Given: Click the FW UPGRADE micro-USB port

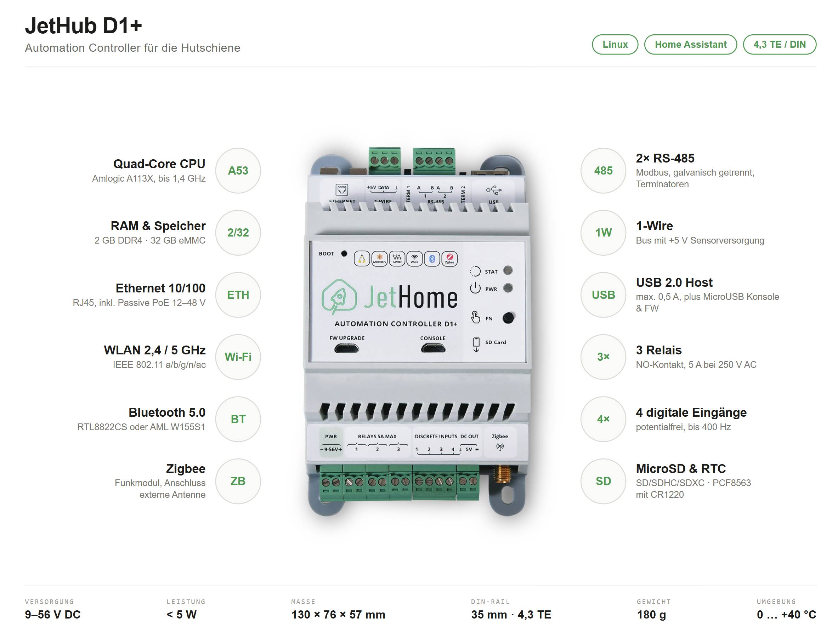Looking at the screenshot, I should click(x=347, y=348).
